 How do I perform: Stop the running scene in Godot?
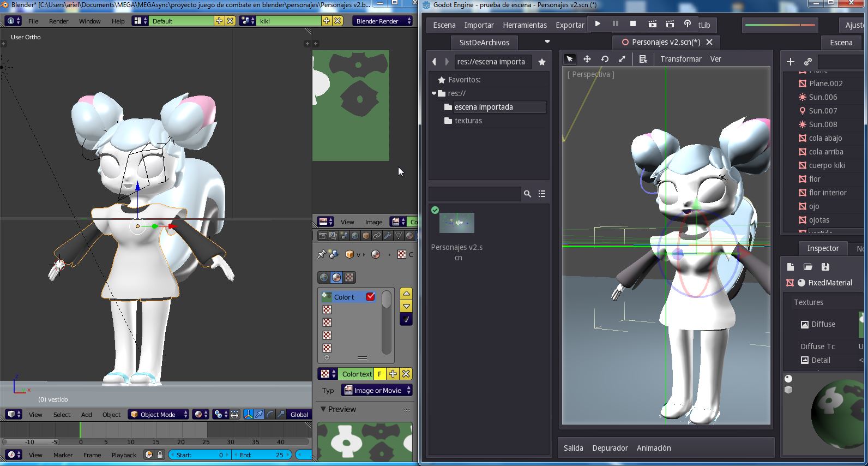click(632, 24)
